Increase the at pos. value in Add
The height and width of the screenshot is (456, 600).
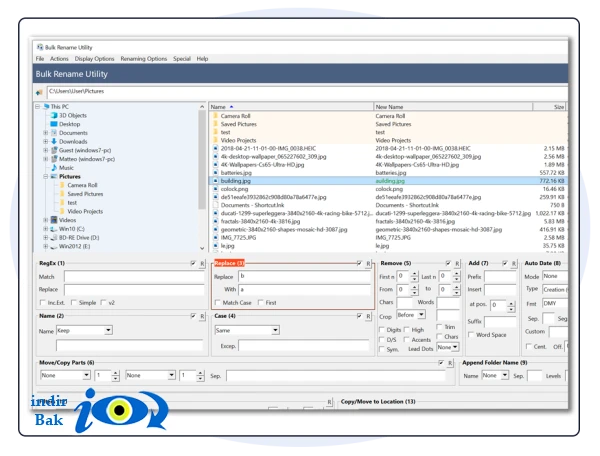tap(511, 303)
